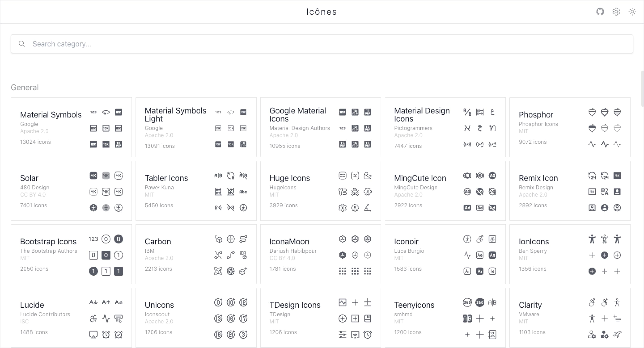644x348 pixels.
Task: Click Lucide's alarm clock icon
Action: [106, 335]
